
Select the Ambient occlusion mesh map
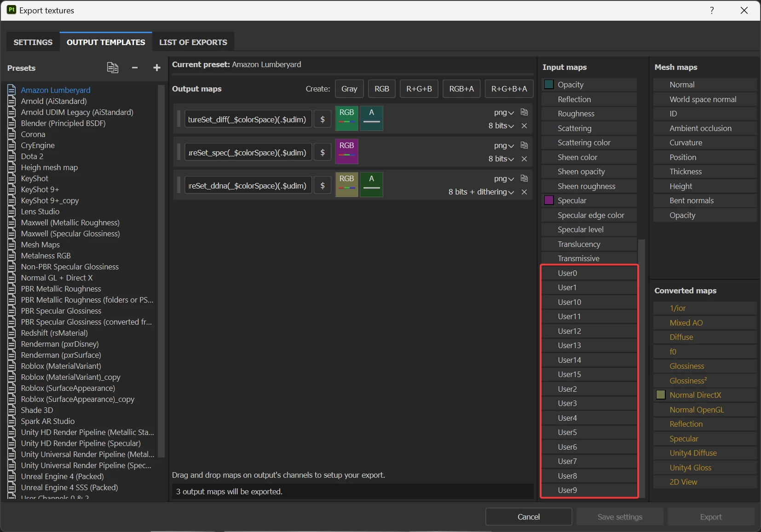tap(705, 128)
